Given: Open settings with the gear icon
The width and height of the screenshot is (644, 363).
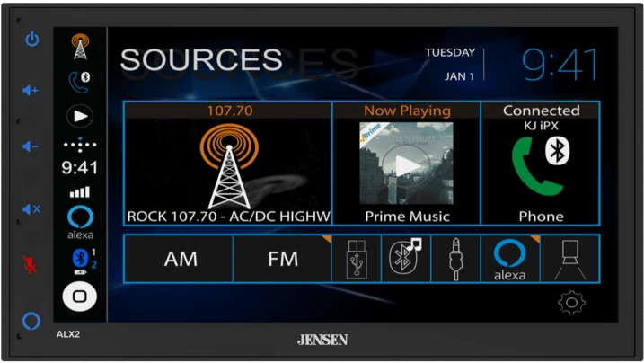Looking at the screenshot, I should pyautogui.click(x=571, y=303).
